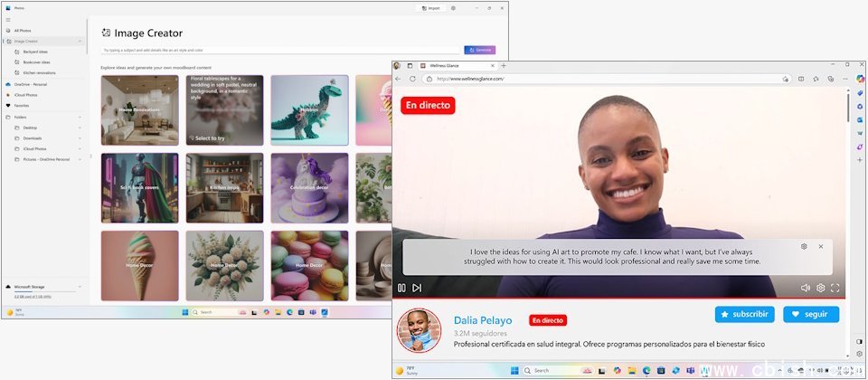Click the subscribir button

pyautogui.click(x=744, y=315)
